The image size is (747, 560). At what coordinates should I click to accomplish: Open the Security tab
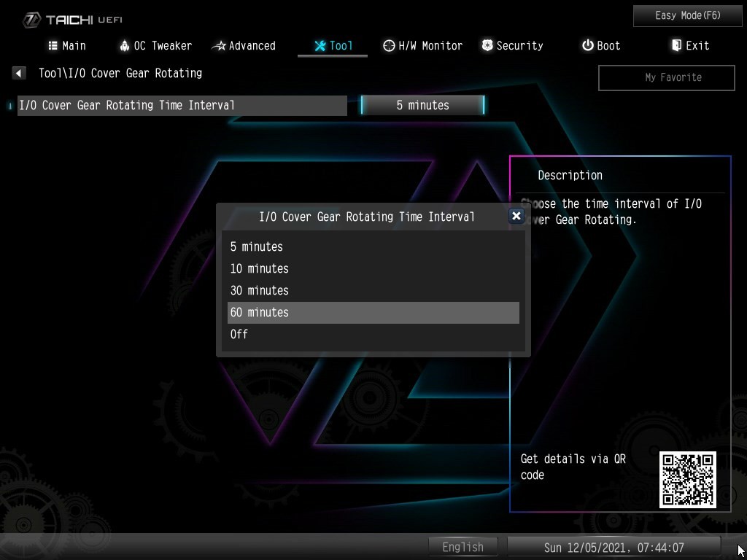pos(512,46)
